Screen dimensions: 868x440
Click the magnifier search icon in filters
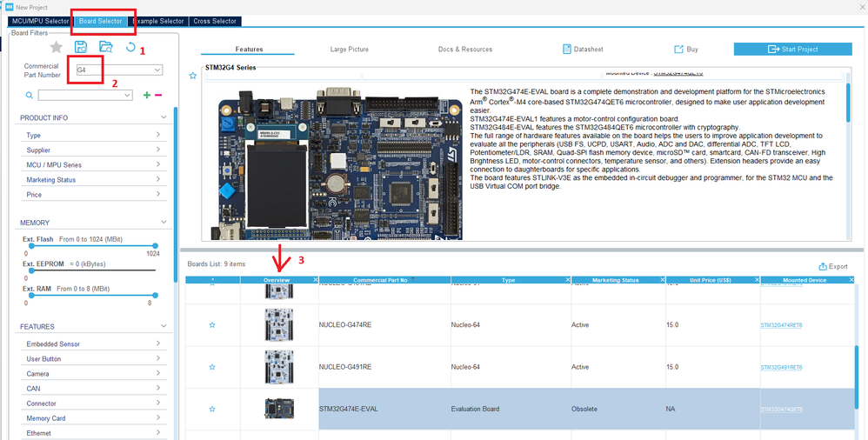[x=30, y=95]
